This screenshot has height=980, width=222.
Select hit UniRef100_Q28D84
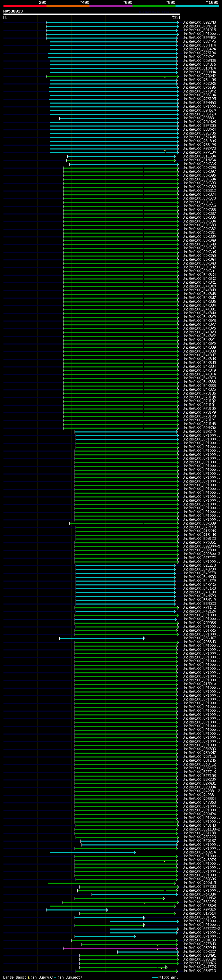[199, 787]
